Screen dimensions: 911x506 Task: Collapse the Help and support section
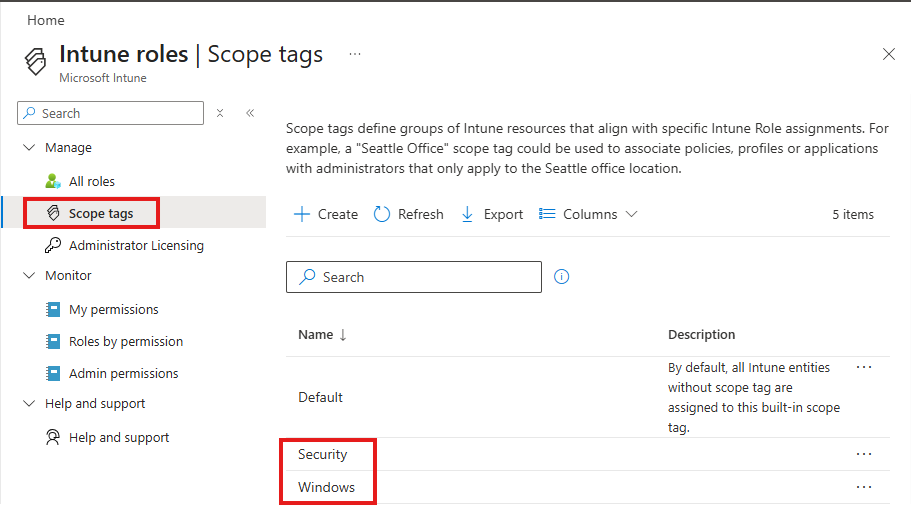pyautogui.click(x=28, y=403)
